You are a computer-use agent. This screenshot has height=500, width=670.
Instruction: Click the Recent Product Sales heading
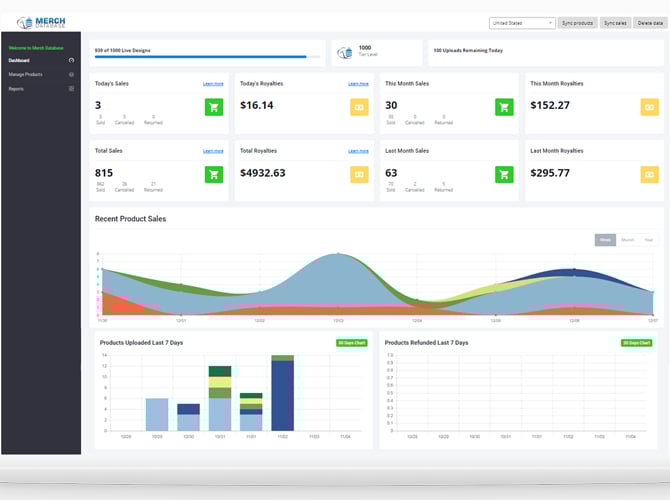coord(130,219)
